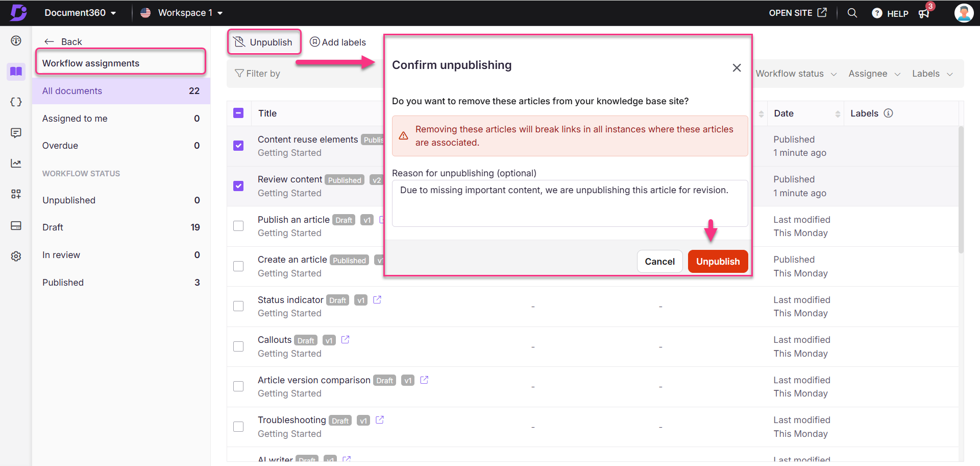
Task: Click the OPEN SITE external link
Action: point(798,13)
